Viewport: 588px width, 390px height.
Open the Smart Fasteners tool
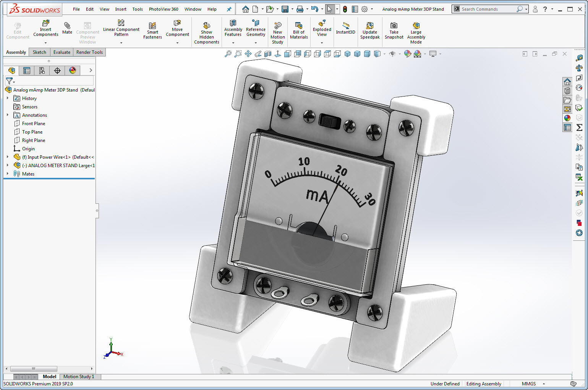[x=152, y=26]
